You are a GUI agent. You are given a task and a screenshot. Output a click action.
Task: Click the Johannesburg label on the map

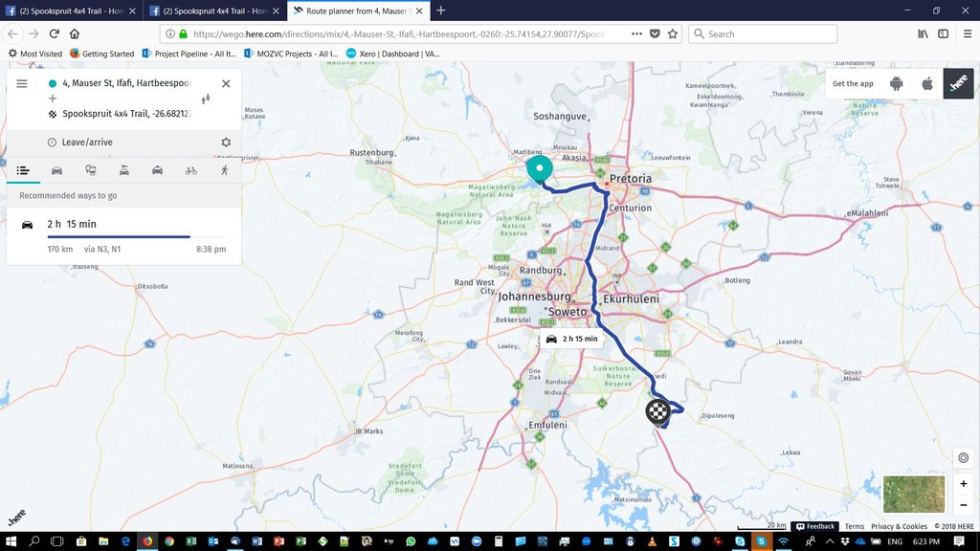pyautogui.click(x=534, y=297)
